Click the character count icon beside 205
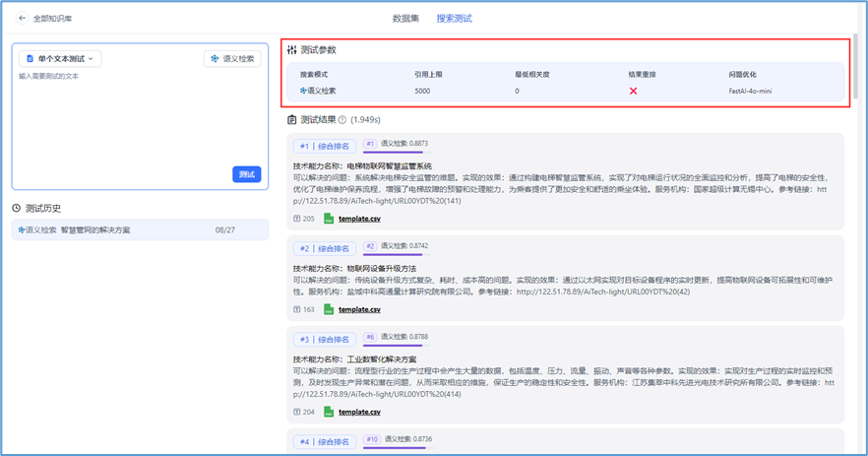The image size is (868, 456). (x=297, y=219)
